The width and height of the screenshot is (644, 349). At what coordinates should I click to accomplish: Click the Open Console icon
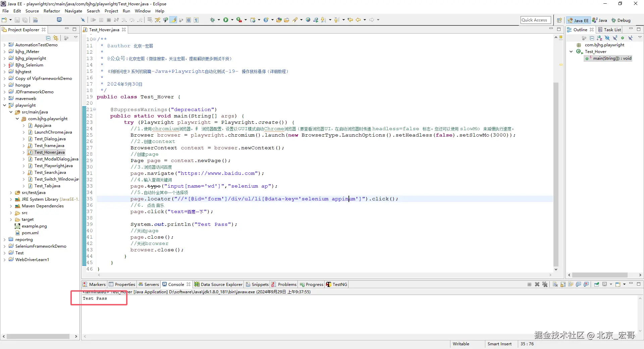point(618,284)
